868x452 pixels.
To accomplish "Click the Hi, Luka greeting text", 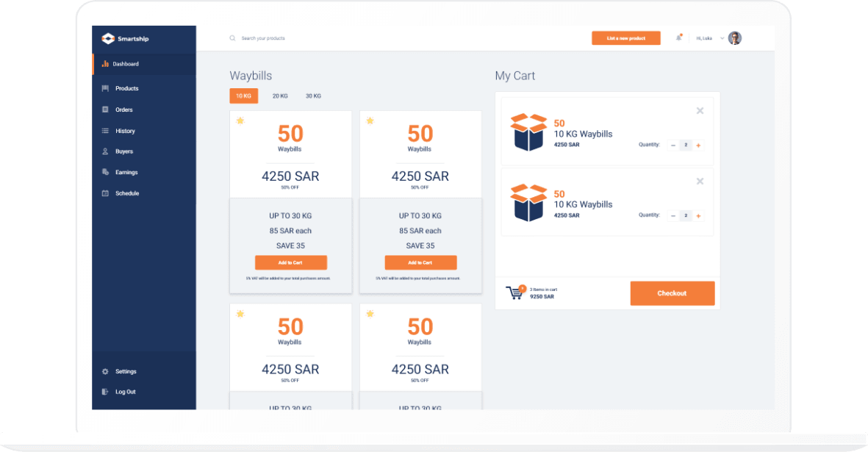I will 704,38.
